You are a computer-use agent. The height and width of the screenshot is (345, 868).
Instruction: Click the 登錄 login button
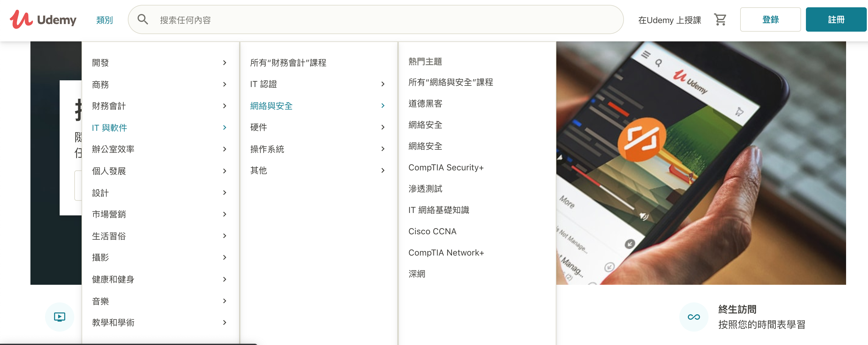point(770,19)
